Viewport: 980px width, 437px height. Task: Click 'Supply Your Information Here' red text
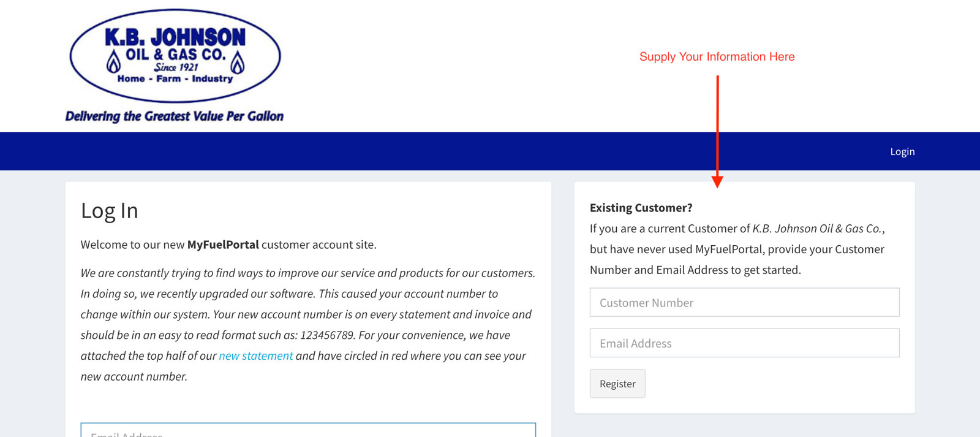(717, 56)
